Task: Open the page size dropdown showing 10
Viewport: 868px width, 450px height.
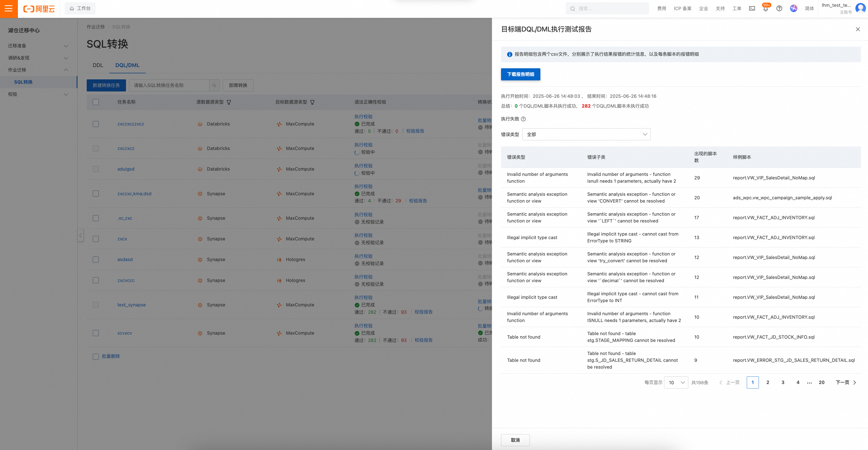Action: click(676, 383)
